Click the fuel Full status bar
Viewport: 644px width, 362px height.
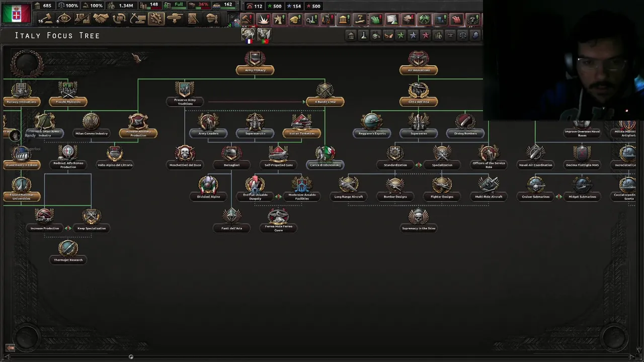[x=175, y=5]
